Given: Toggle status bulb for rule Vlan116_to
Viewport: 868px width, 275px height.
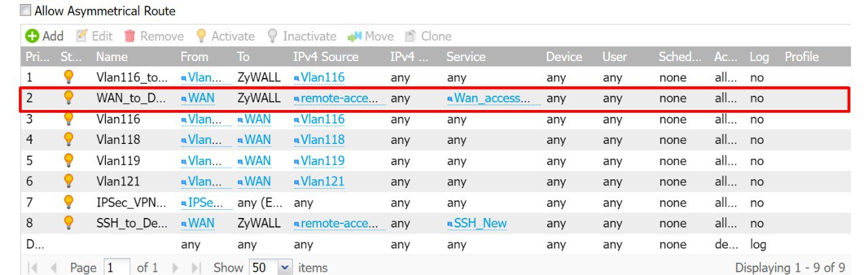Looking at the screenshot, I should click(x=68, y=77).
